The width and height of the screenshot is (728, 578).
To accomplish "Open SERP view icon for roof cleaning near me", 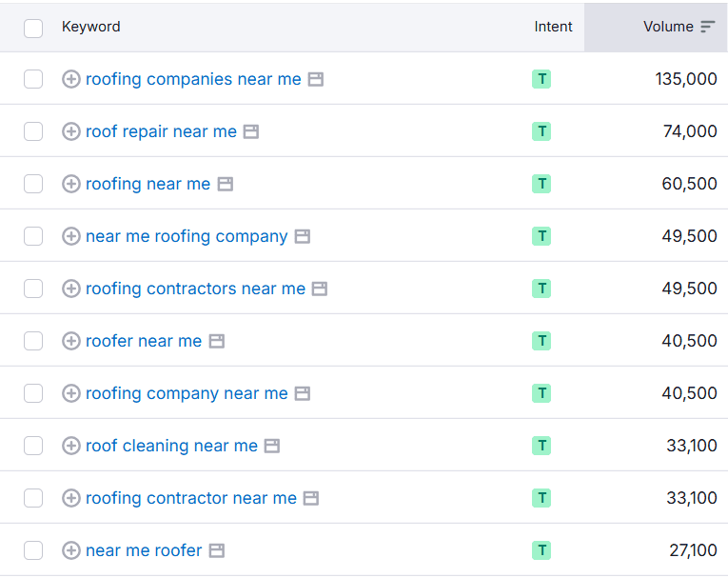I will tap(271, 446).
